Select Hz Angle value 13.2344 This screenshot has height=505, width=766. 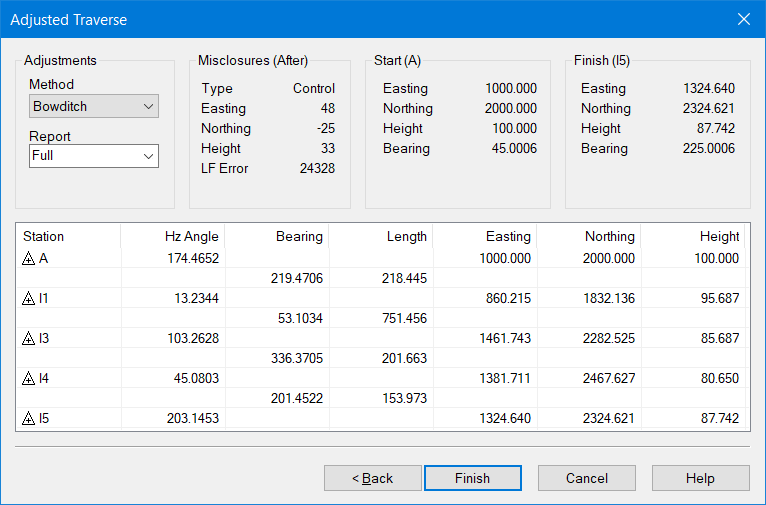coord(196,298)
